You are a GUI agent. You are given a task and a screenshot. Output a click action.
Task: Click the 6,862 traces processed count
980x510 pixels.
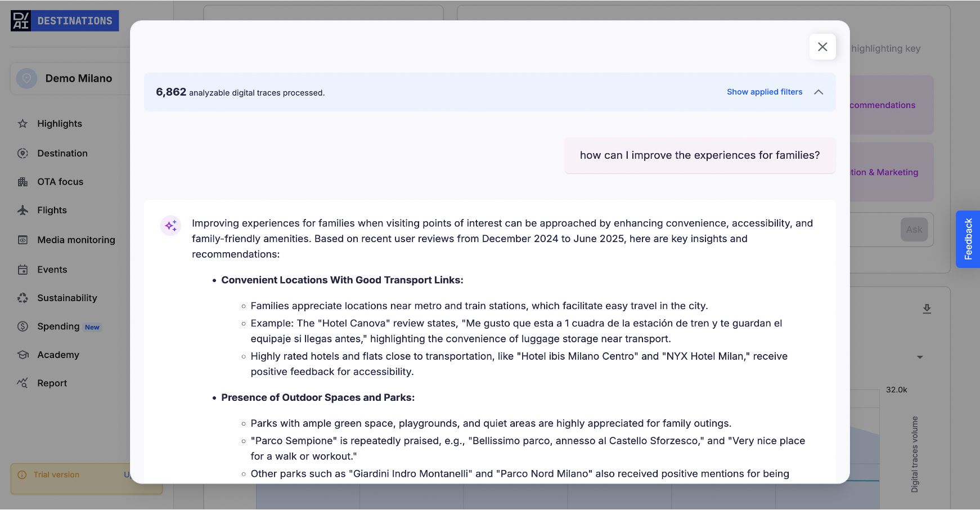pos(171,92)
